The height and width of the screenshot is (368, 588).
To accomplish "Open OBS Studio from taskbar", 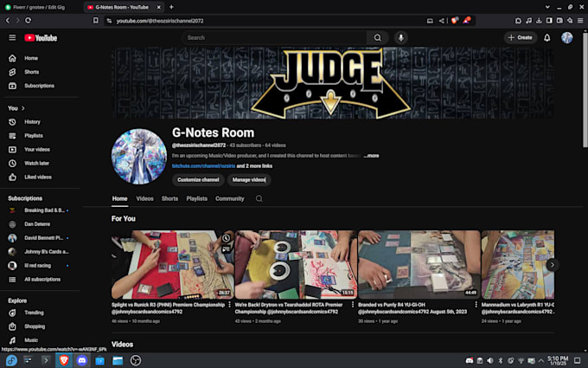I will 136,360.
